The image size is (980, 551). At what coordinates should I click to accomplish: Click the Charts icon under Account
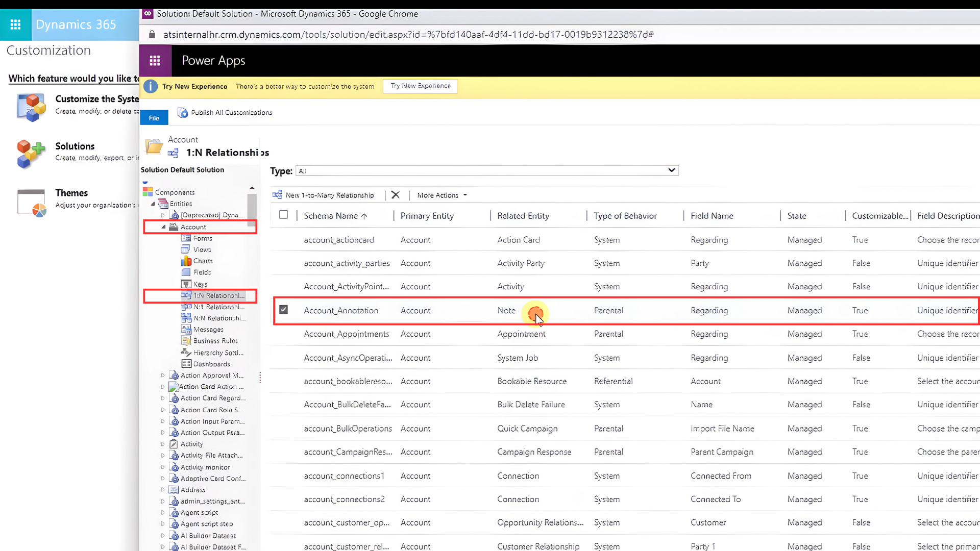[186, 261]
